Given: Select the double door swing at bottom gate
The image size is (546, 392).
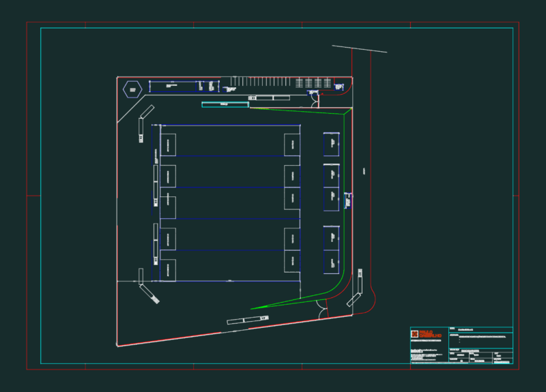Looking at the screenshot, I should point(322,309).
